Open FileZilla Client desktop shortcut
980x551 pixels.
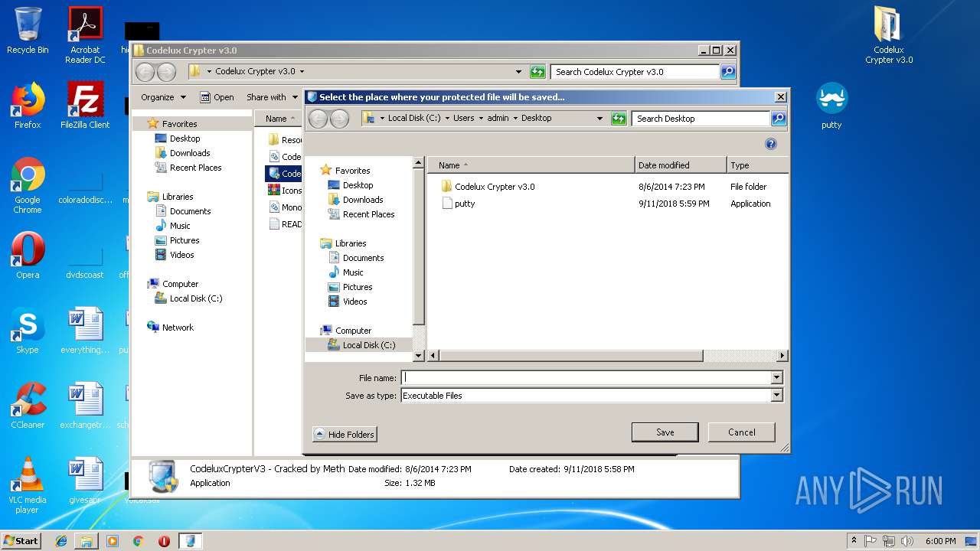(85, 106)
